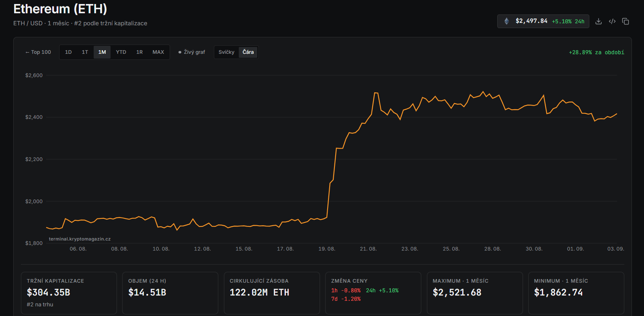644x316 pixels.
Task: Click the Cirkulující zásoba 122.02M ETH value
Action: click(259, 293)
